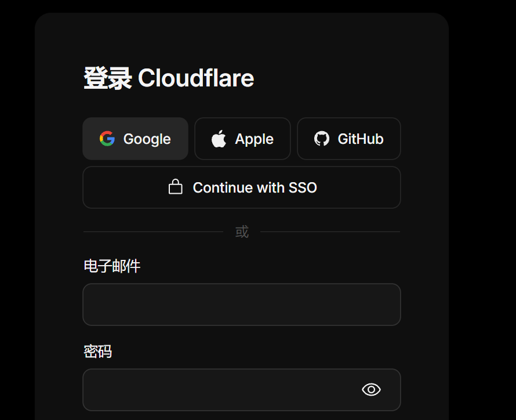This screenshot has height=420, width=516.
Task: Focus the 电子邮件 email input field
Action: click(x=242, y=305)
